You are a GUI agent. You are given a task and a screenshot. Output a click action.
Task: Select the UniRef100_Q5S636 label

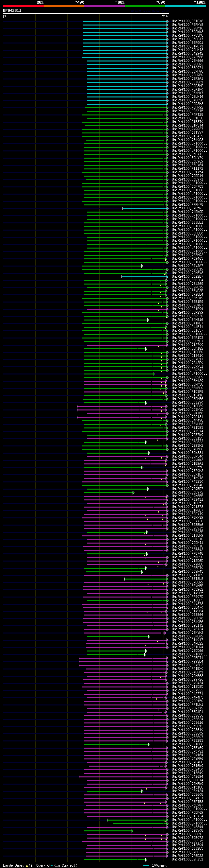click(187, 716)
